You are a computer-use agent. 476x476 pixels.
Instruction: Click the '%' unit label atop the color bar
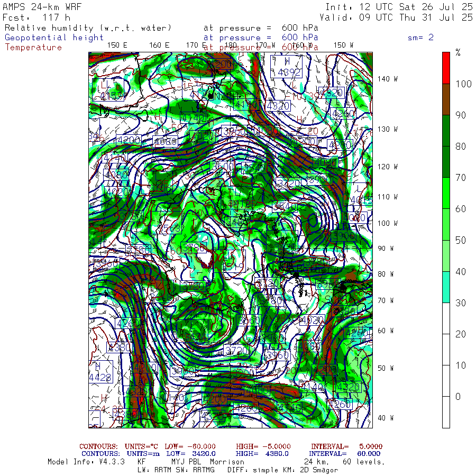click(458, 53)
